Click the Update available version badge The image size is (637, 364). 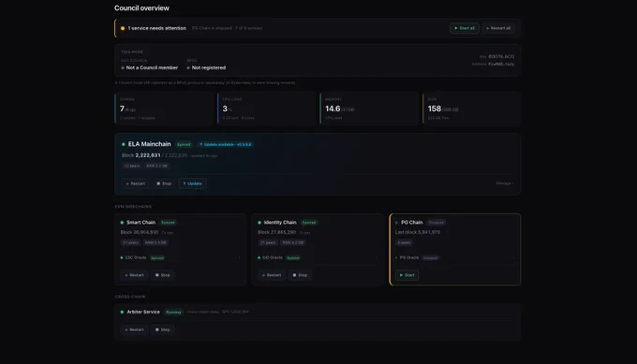pos(226,144)
